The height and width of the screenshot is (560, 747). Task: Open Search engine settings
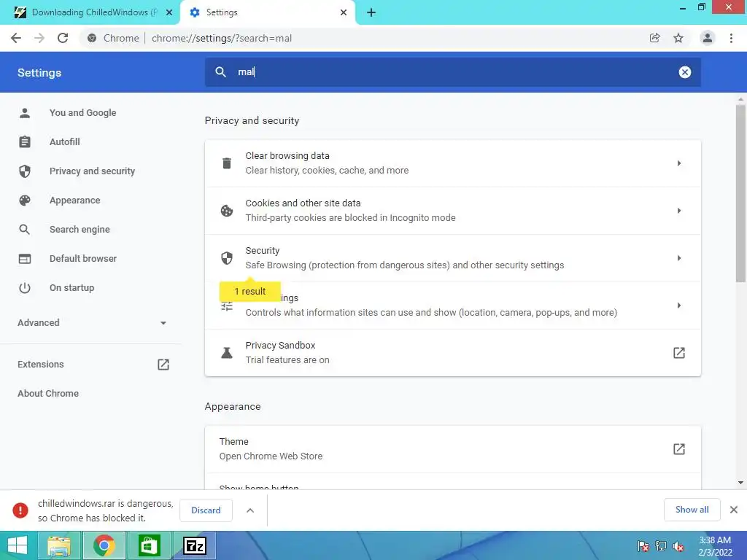click(x=80, y=230)
